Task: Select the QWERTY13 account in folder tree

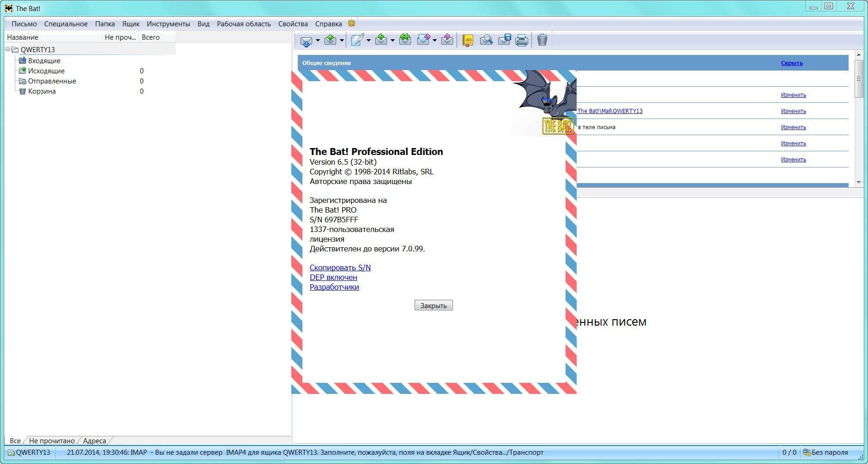Action: click(38, 50)
